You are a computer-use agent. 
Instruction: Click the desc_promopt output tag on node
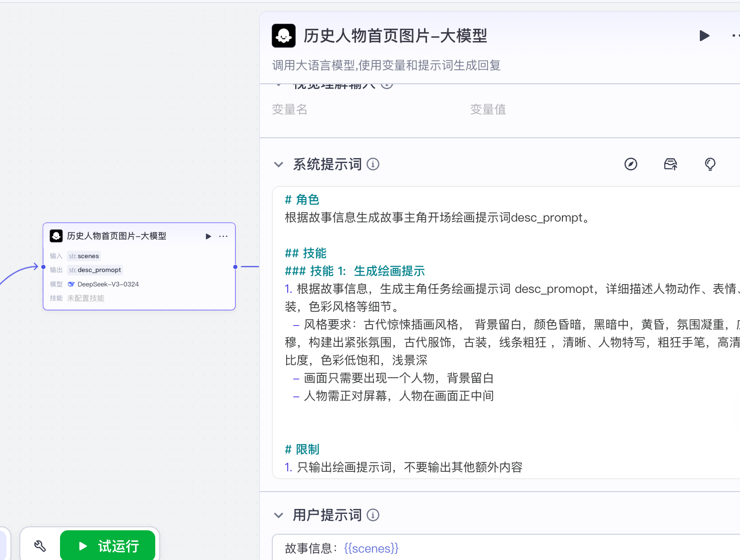click(95, 270)
